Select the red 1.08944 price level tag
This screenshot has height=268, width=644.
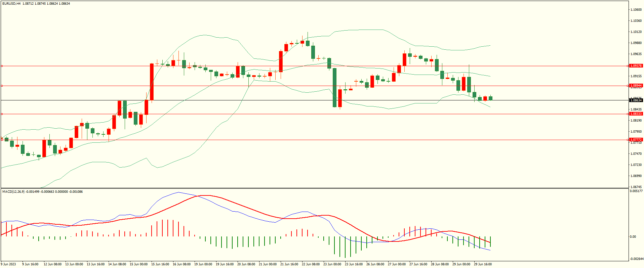(x=636, y=86)
